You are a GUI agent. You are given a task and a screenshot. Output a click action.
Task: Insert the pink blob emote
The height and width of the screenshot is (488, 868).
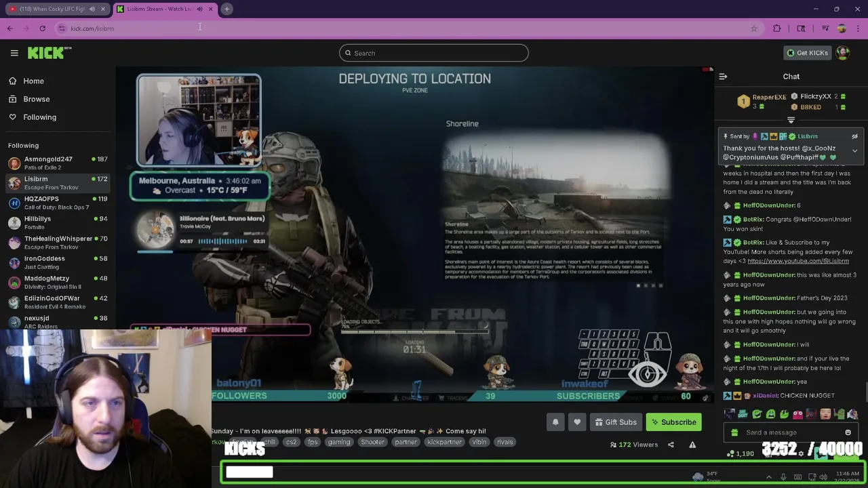coord(797,414)
